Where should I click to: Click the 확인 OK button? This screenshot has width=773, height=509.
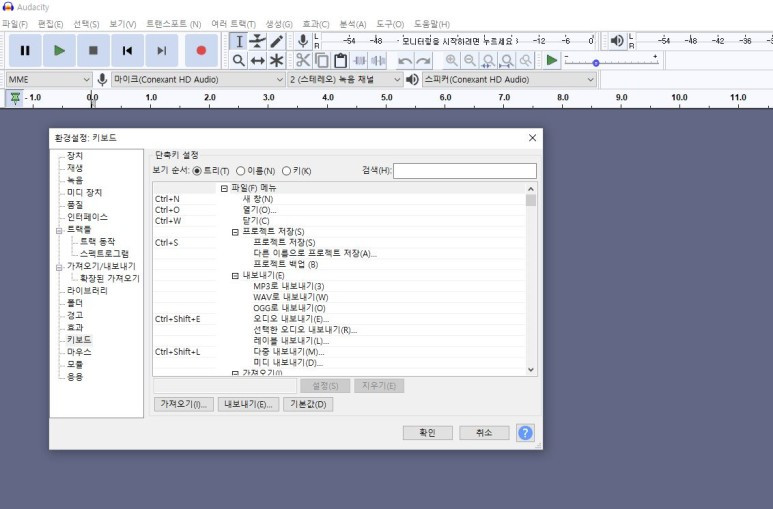(427, 433)
